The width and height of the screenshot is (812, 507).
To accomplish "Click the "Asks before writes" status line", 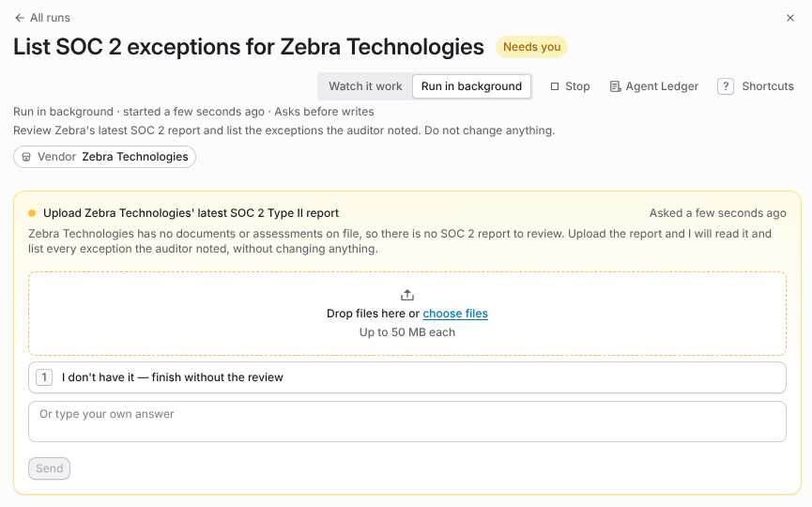I will tap(324, 112).
